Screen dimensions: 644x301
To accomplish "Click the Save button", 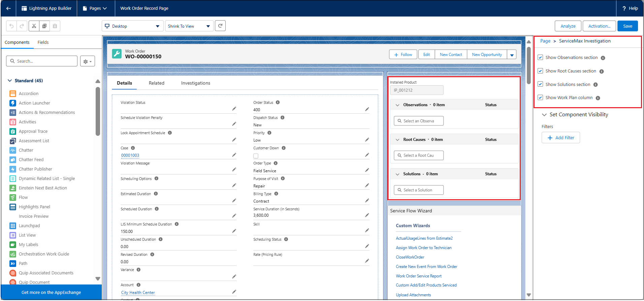I will [627, 26].
